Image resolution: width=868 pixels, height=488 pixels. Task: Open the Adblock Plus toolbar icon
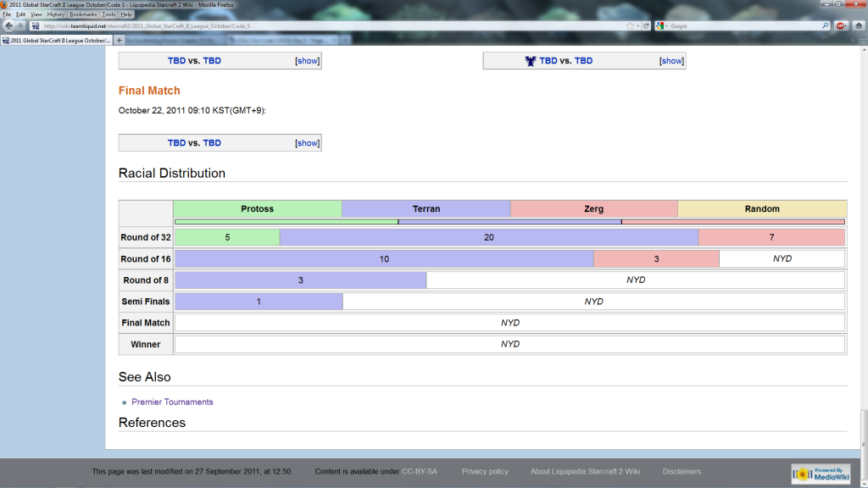[x=841, y=26]
